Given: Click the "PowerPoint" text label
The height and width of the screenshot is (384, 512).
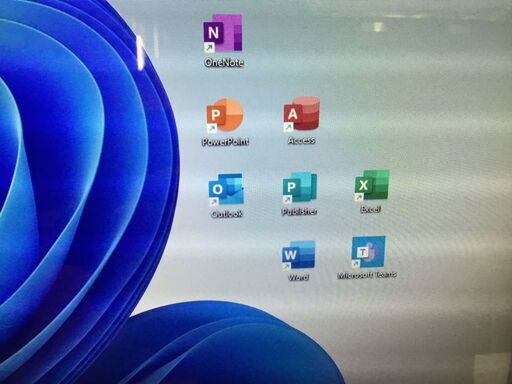Looking at the screenshot, I should (225, 141).
